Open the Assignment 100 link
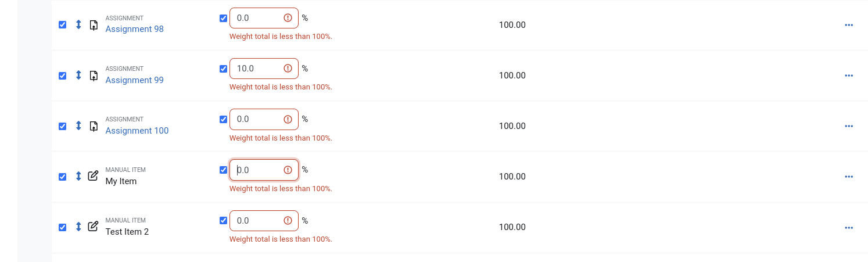 137,131
